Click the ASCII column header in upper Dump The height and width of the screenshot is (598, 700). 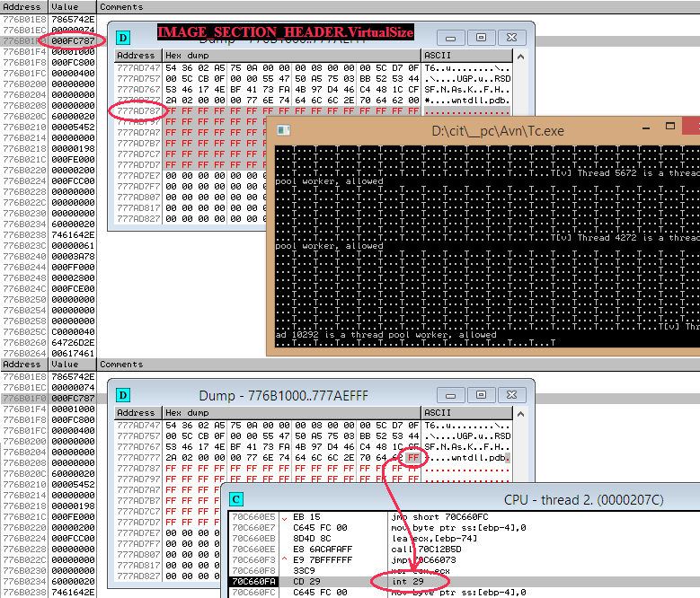(439, 56)
